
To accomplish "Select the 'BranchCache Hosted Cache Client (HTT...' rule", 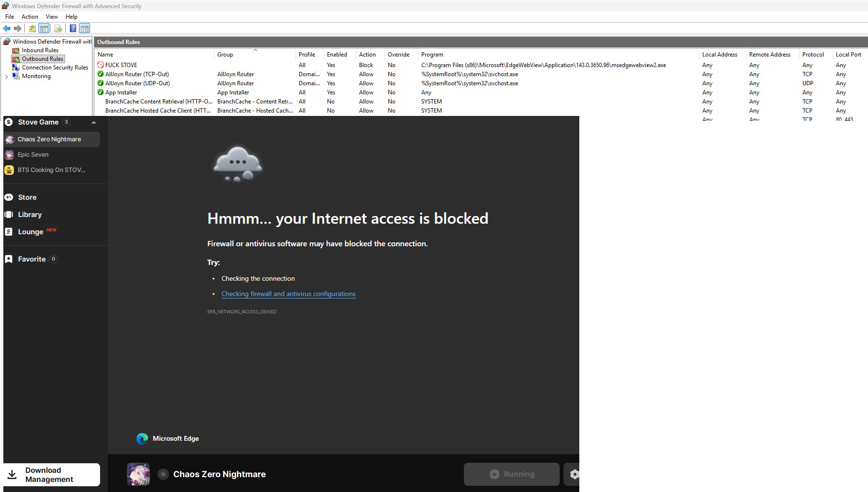I will click(x=158, y=111).
